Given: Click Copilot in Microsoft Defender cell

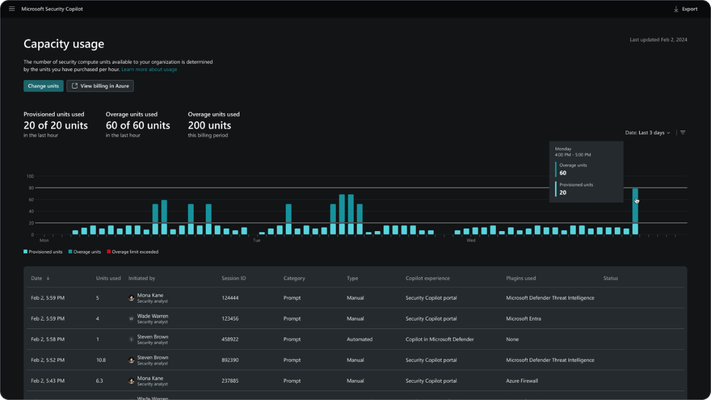Looking at the screenshot, I should point(439,339).
